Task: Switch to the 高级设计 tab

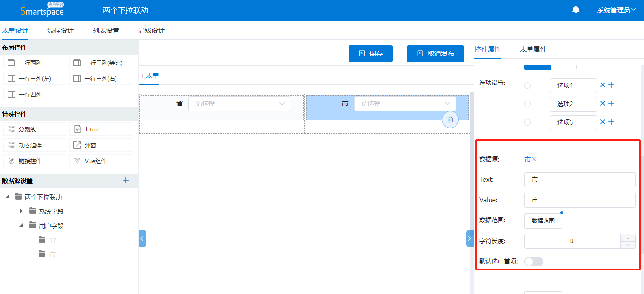Action: click(152, 30)
